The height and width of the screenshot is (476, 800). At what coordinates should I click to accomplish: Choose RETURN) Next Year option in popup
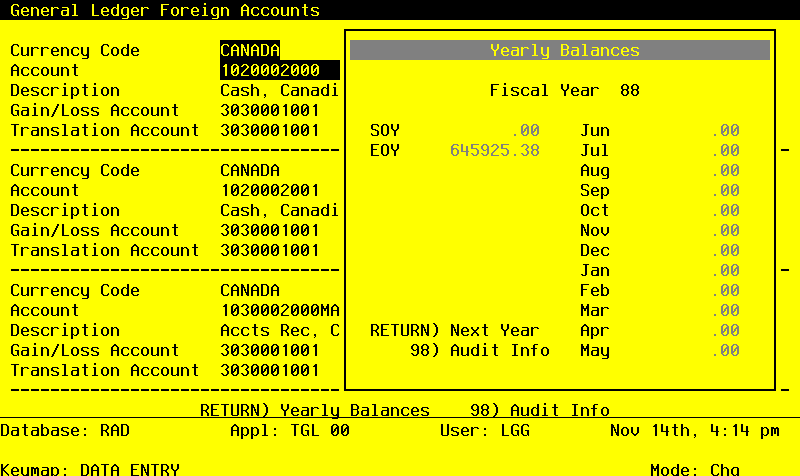click(x=454, y=331)
